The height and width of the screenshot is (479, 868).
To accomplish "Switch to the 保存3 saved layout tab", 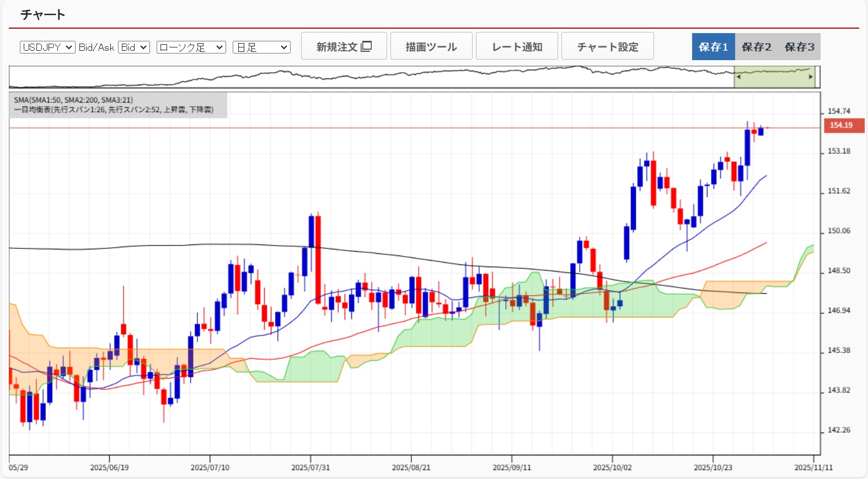I will 799,47.
